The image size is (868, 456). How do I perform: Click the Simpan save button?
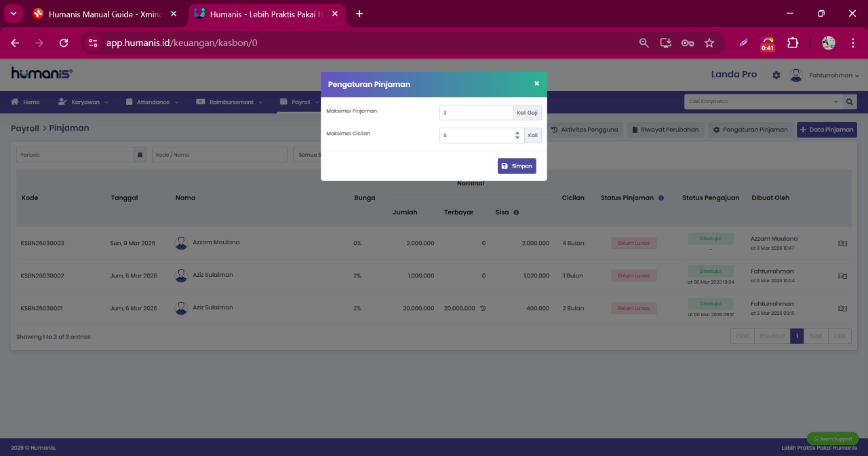517,166
